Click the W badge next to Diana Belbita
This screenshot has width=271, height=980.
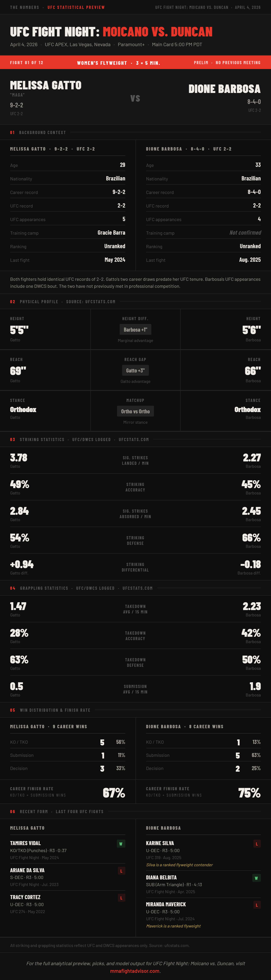(257, 878)
